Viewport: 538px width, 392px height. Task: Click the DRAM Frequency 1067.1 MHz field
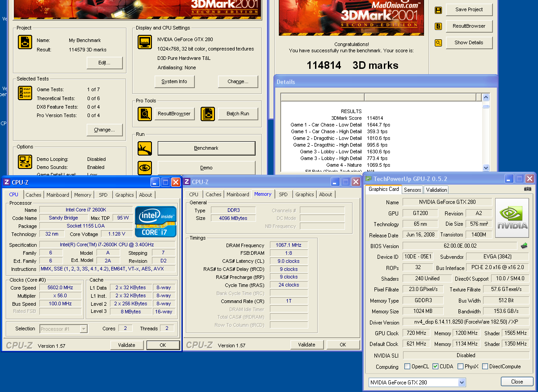(289, 245)
